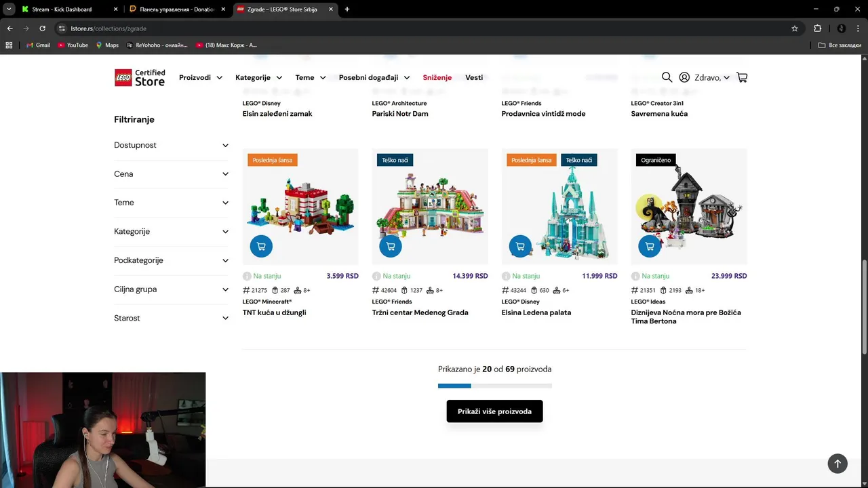Open Savremena kuća product link

(x=659, y=114)
